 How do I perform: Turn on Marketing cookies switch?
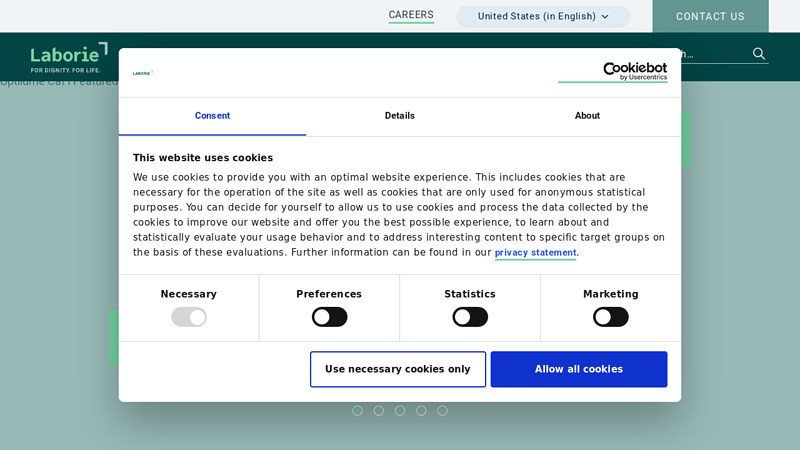point(610,317)
